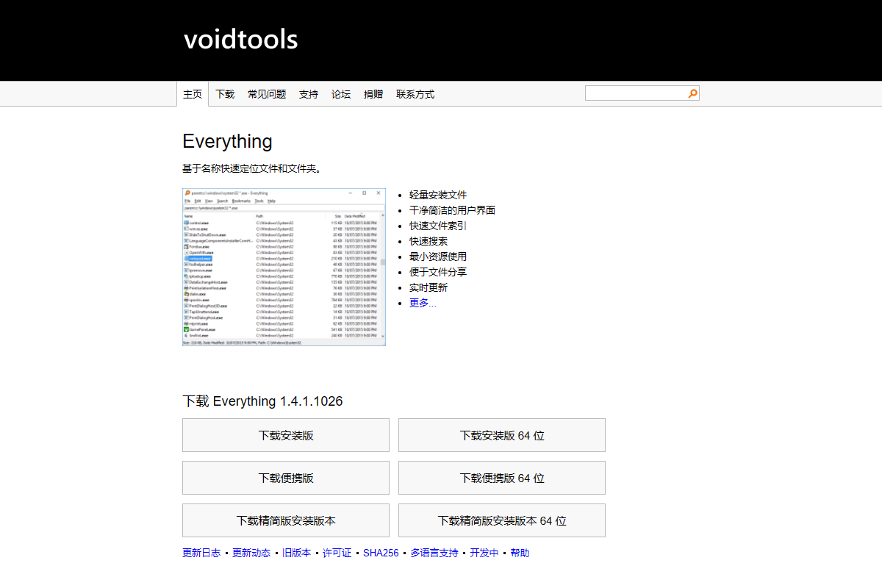Click the voidtools logo

point(240,39)
